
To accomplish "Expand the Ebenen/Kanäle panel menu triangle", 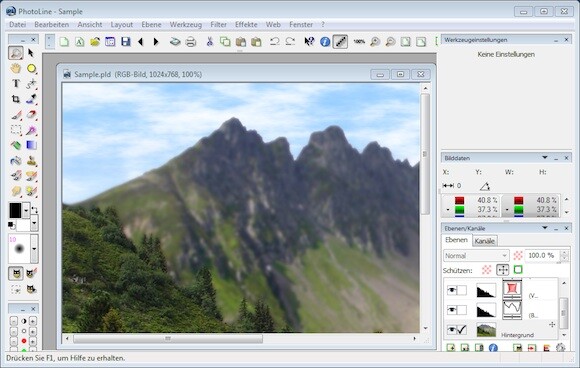I will (544, 228).
